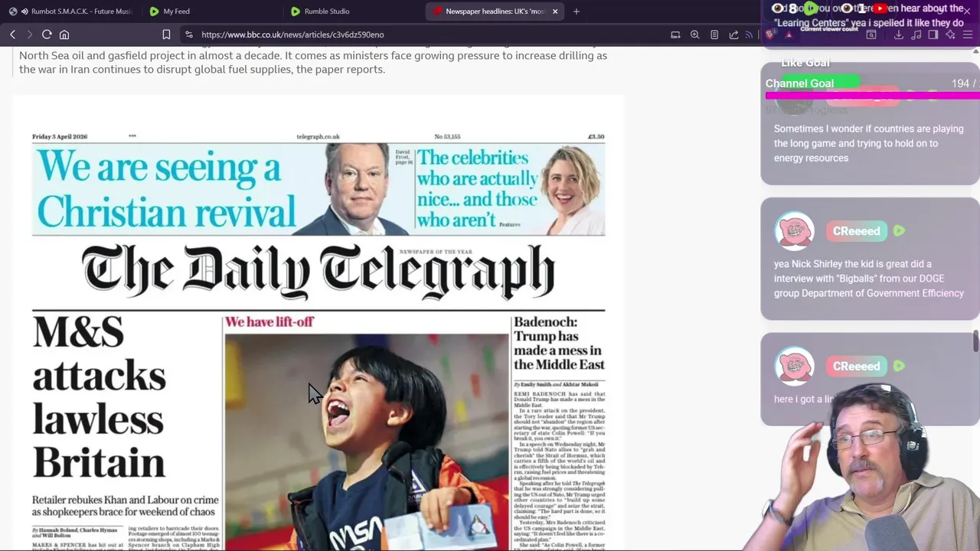Click the zoom magnifier icon in address bar
Viewport: 980px width, 551px height.
694,34
